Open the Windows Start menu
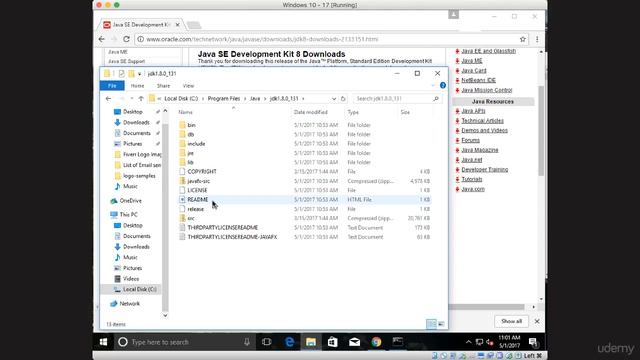This screenshot has width=640, height=360. click(103, 342)
